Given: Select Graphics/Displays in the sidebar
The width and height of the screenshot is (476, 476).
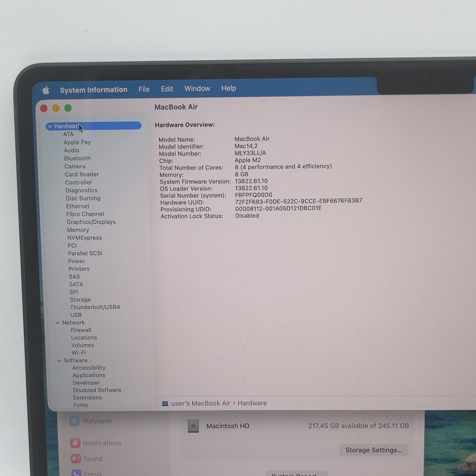Looking at the screenshot, I should tap(91, 222).
